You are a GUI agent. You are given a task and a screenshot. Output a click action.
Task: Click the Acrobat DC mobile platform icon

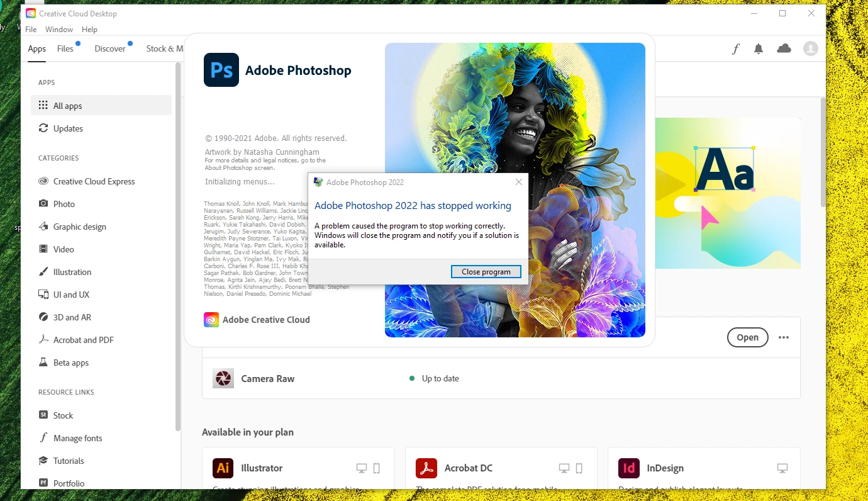(579, 468)
